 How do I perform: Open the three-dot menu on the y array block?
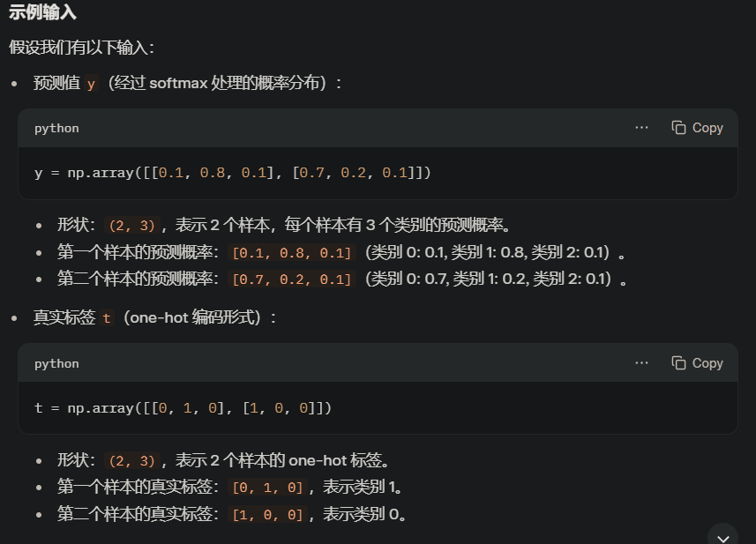pos(641,128)
